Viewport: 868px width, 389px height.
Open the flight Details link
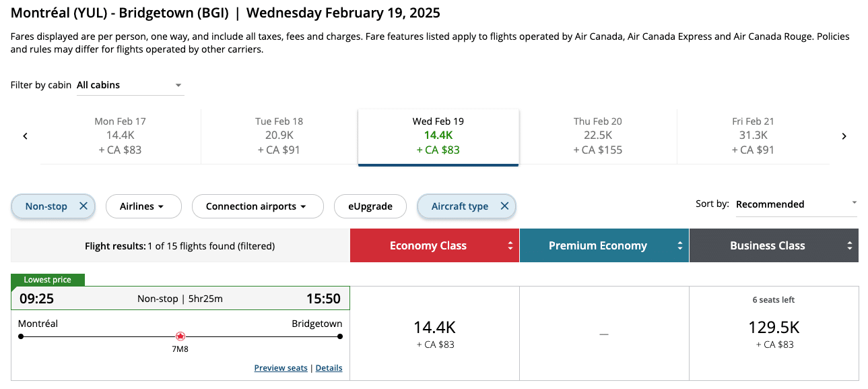(x=329, y=368)
